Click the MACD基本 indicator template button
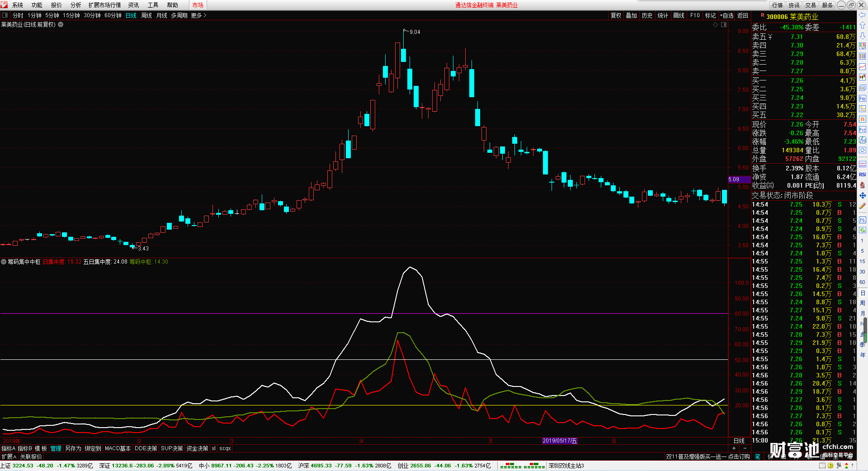The height and width of the screenshot is (471, 868). coord(118,448)
